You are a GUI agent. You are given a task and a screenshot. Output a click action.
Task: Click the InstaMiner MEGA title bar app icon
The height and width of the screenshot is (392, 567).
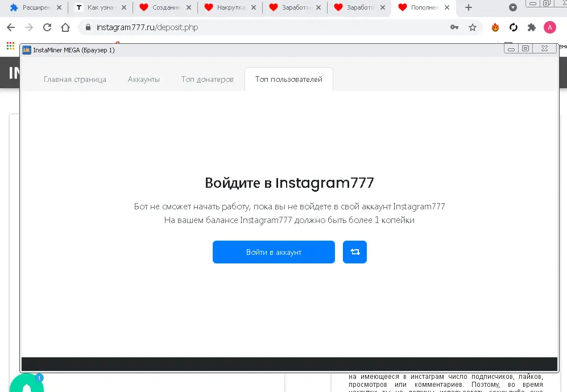[26, 50]
